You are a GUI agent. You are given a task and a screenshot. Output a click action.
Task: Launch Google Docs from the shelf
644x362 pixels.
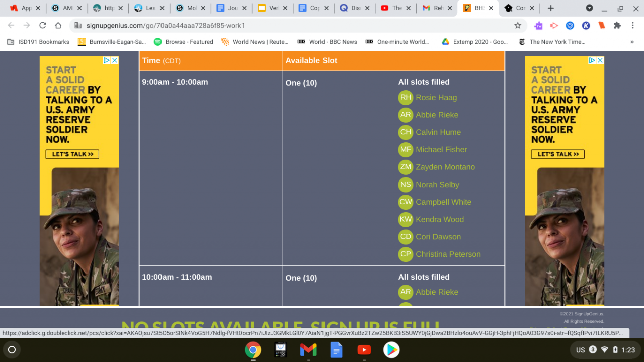tap(336, 350)
